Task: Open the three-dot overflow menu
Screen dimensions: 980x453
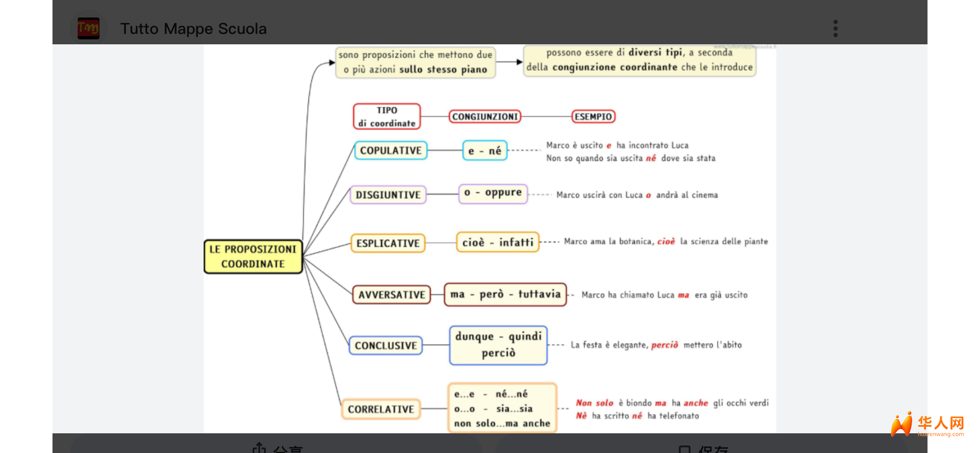Action: (x=835, y=28)
